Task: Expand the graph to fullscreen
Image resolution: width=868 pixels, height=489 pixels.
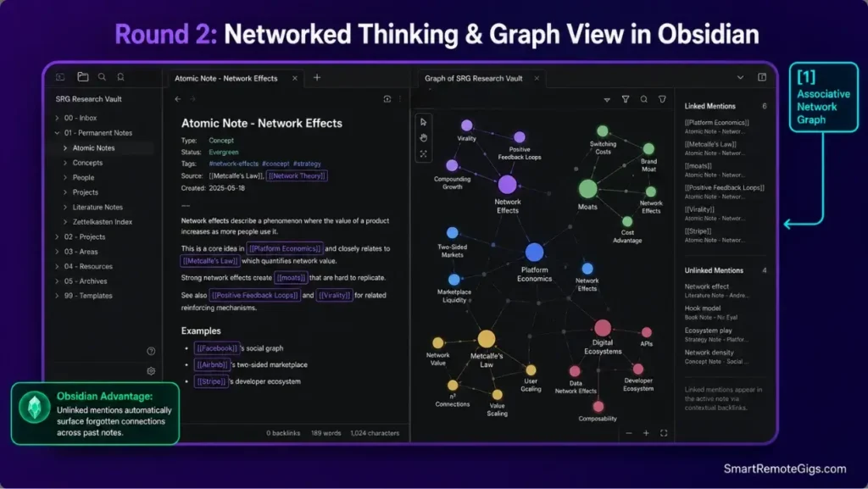Action: coord(664,433)
